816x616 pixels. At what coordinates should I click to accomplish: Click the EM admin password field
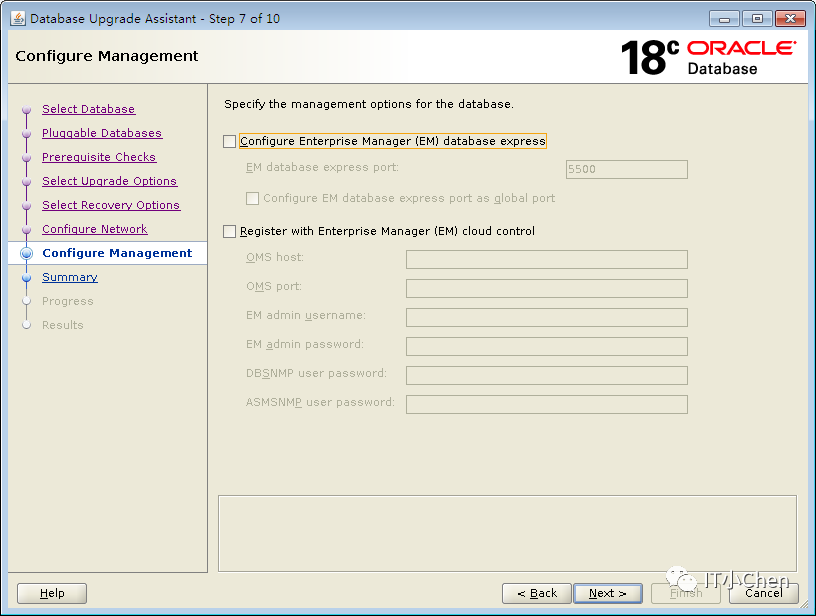pyautogui.click(x=546, y=346)
